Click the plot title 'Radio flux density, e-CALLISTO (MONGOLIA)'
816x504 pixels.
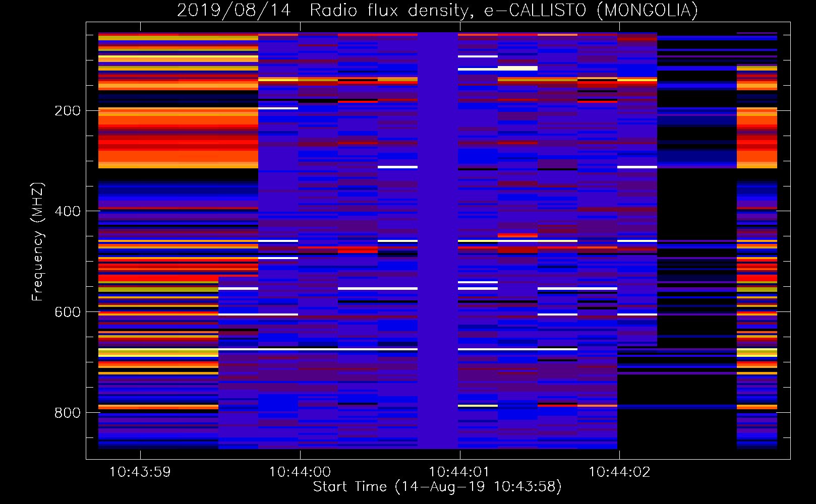coord(503,10)
